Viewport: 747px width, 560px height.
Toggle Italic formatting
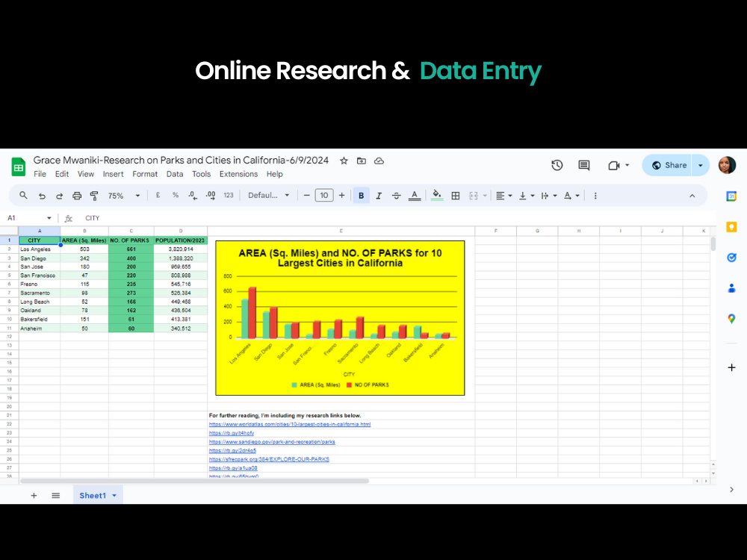[x=379, y=196]
